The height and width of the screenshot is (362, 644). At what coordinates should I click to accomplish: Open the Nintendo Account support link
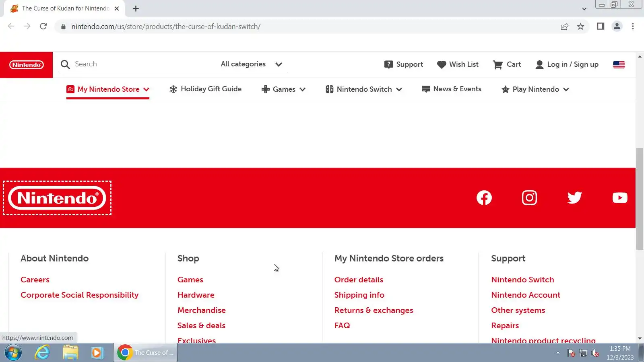[x=526, y=295]
